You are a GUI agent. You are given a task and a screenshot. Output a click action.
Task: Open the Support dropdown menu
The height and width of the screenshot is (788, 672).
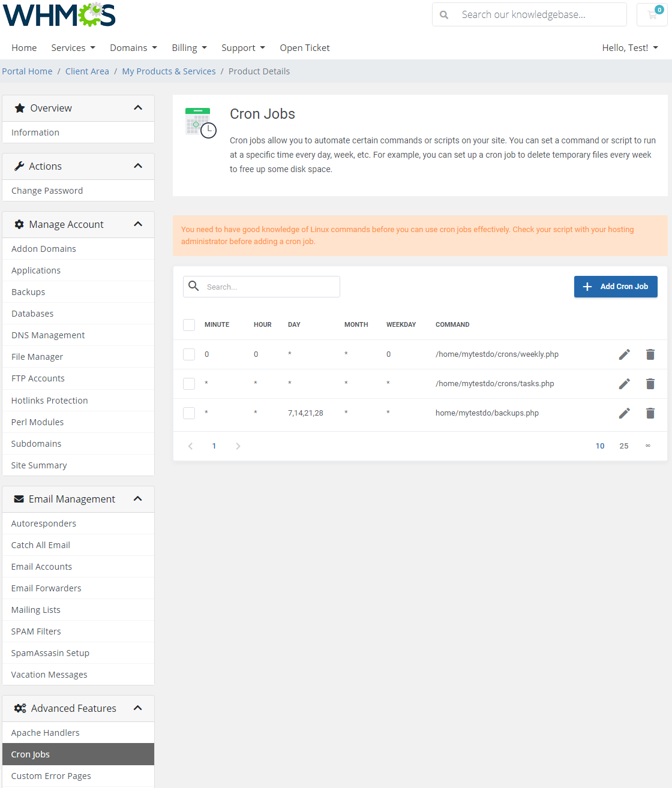[243, 48]
